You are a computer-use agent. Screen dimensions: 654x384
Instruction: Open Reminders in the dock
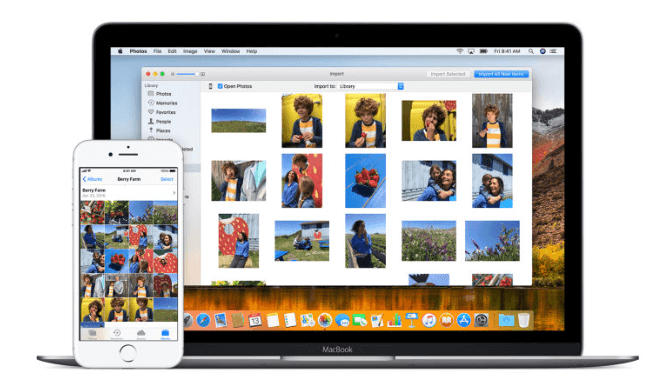coord(290,320)
